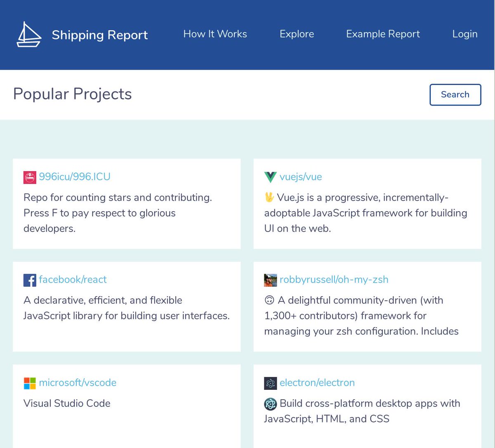Open the How It Works page
This screenshot has width=495, height=448.
point(215,34)
